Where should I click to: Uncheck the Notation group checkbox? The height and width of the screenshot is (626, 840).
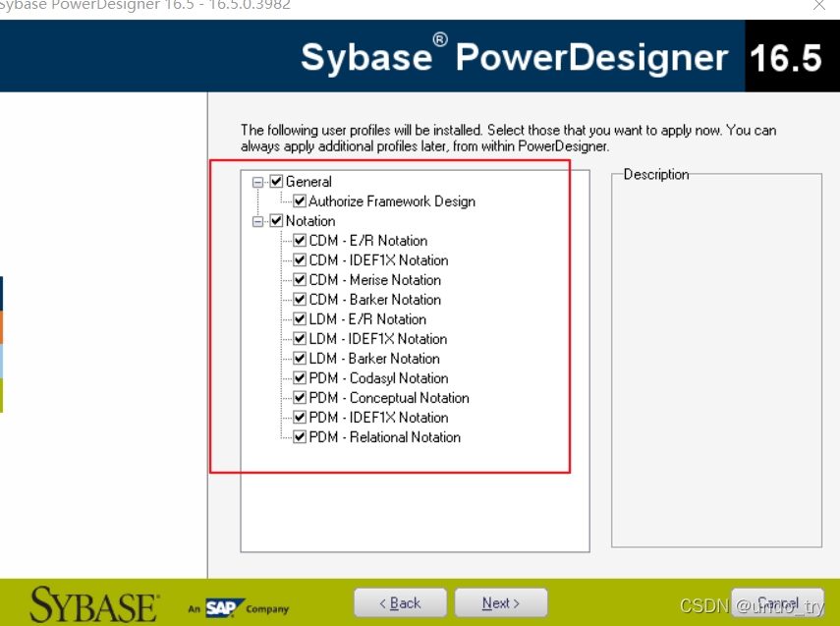276,220
